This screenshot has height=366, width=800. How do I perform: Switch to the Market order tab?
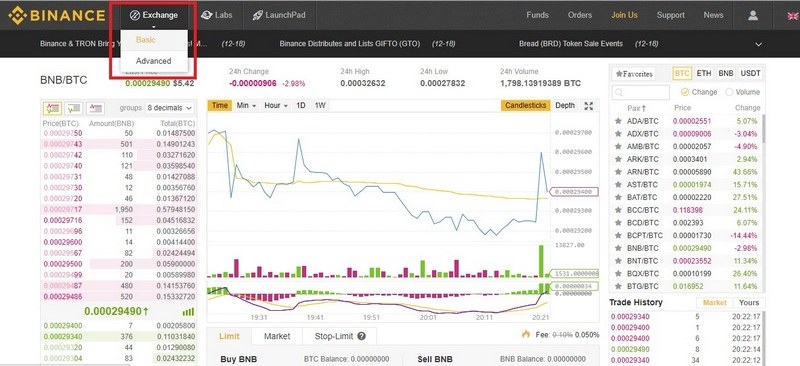(277, 336)
